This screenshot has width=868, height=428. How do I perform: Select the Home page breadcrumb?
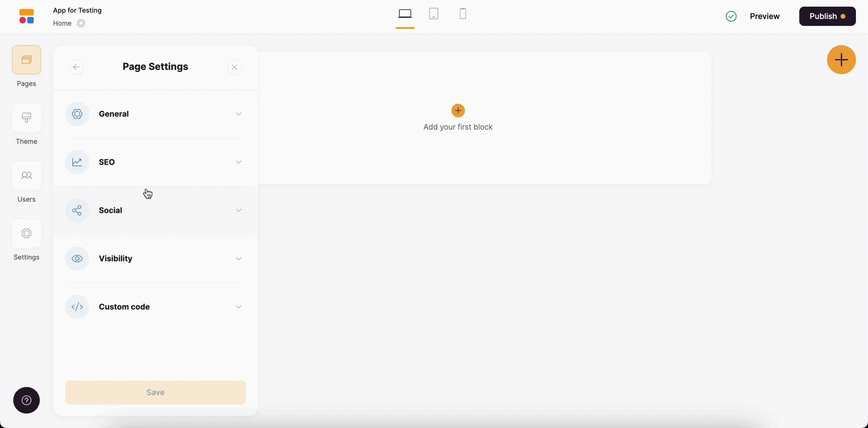click(x=62, y=23)
